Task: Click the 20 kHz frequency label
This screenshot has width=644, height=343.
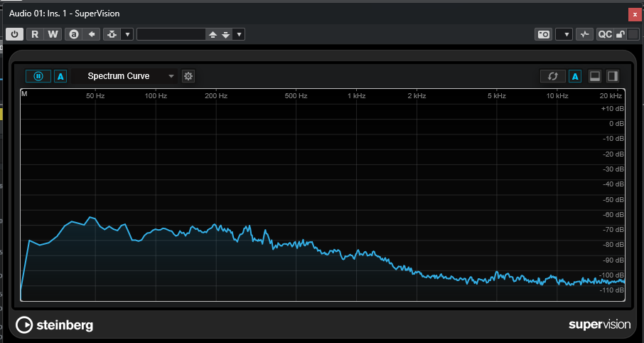Action: click(x=611, y=96)
